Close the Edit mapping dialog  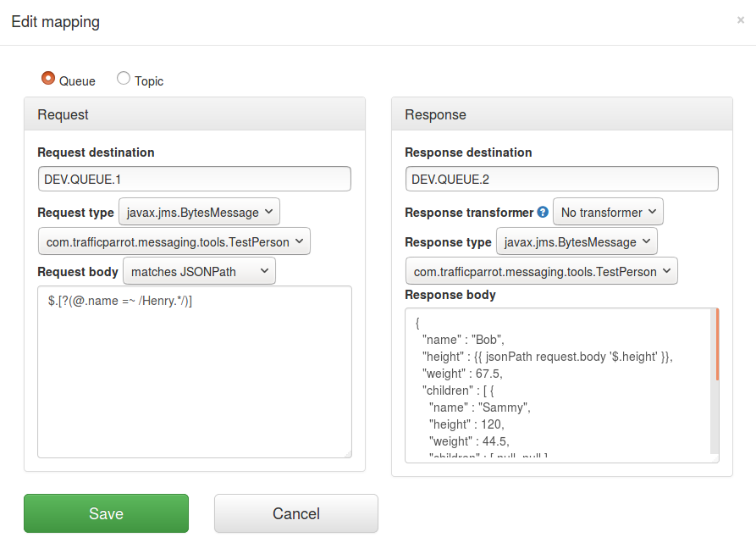coord(741,21)
